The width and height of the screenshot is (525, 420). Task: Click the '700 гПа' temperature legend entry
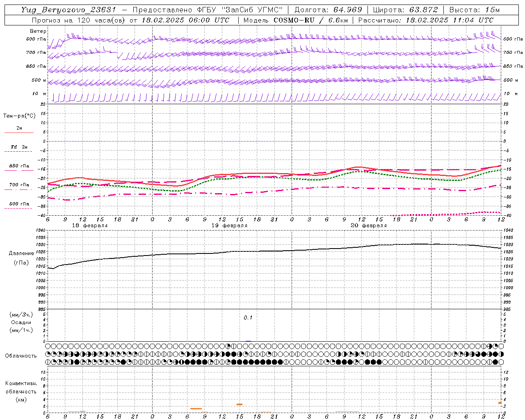19,185
